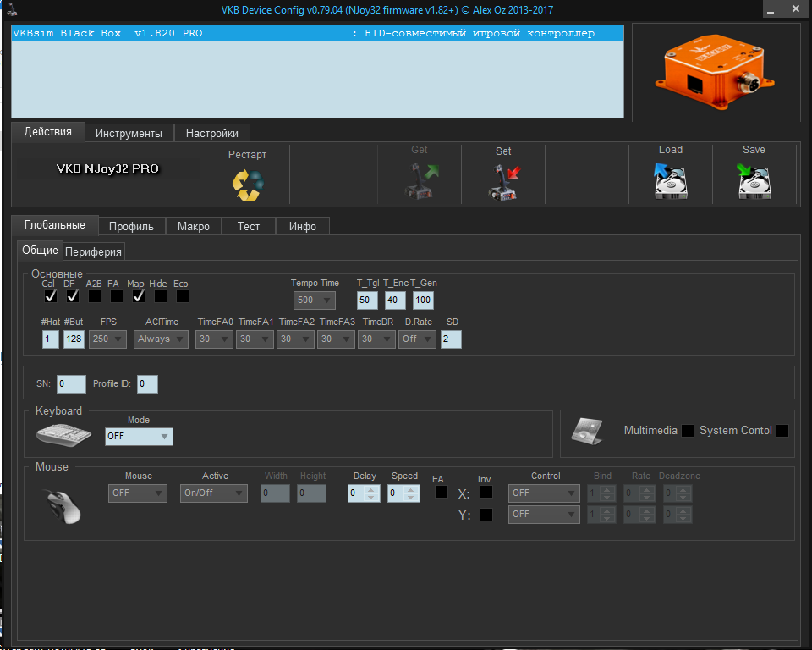Enable the Inv Y checkbox
The height and width of the screenshot is (650, 812).
point(486,515)
